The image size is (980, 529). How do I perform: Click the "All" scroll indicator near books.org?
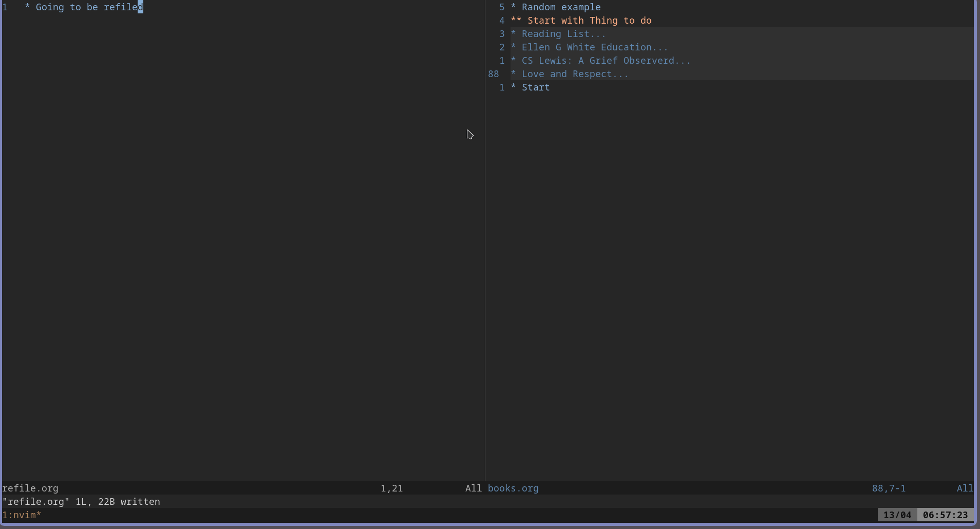coord(473,488)
